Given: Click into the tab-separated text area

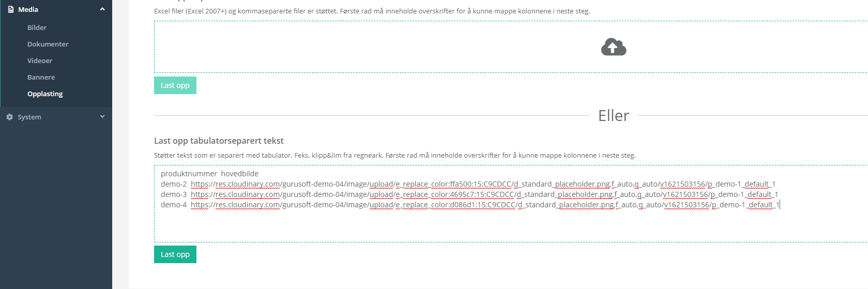Looking at the screenshot, I should pyautogui.click(x=511, y=204).
